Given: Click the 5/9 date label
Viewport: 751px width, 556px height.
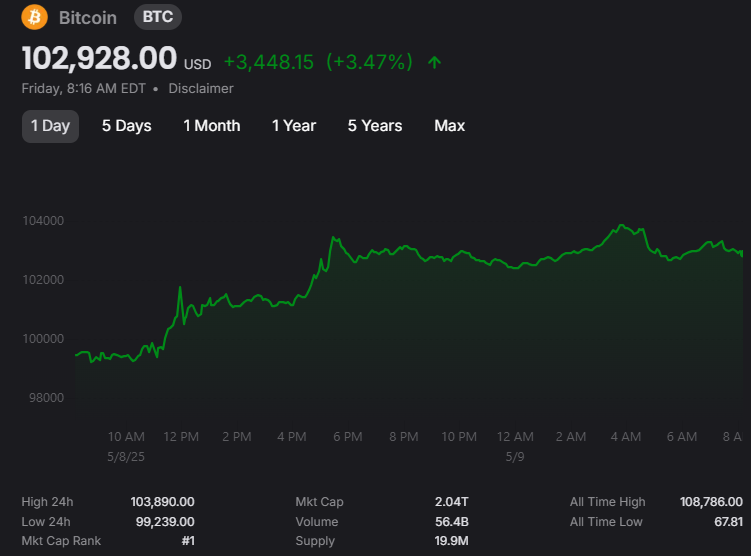Looking at the screenshot, I should click(x=515, y=457).
